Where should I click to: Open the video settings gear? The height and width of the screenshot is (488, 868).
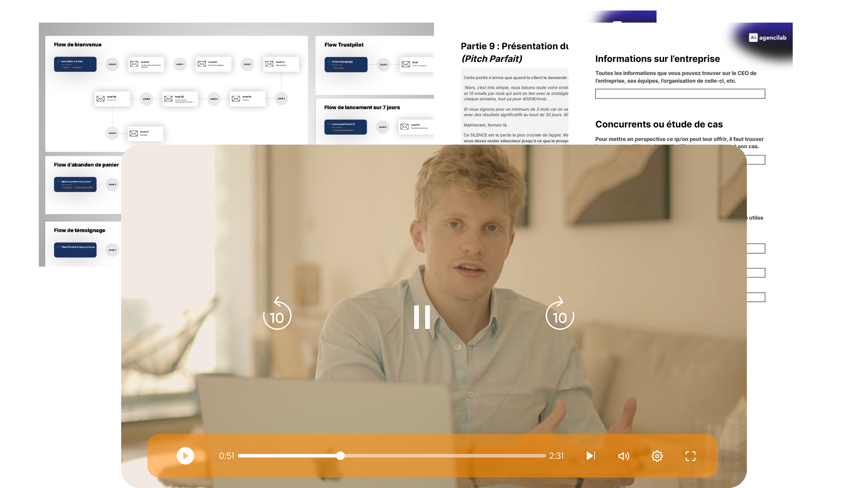tap(657, 456)
